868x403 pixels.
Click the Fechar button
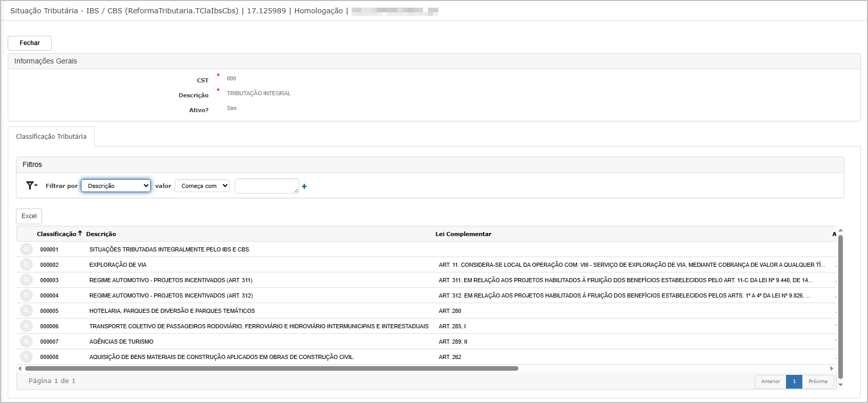(30, 43)
